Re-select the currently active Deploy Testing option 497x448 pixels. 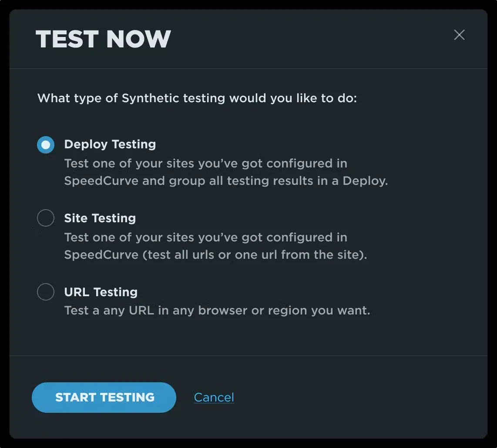tap(45, 144)
